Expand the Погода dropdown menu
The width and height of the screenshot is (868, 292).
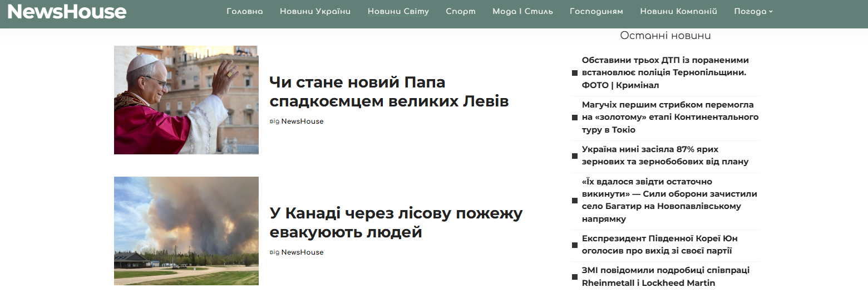coord(753,11)
